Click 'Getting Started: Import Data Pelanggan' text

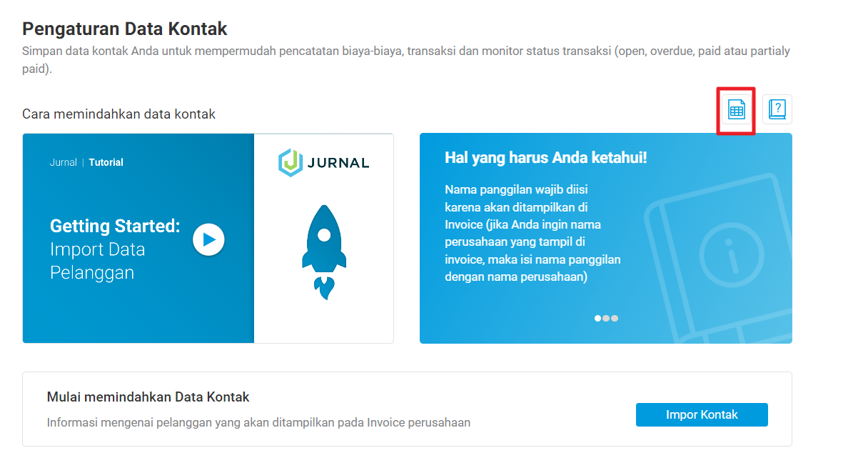(x=115, y=249)
